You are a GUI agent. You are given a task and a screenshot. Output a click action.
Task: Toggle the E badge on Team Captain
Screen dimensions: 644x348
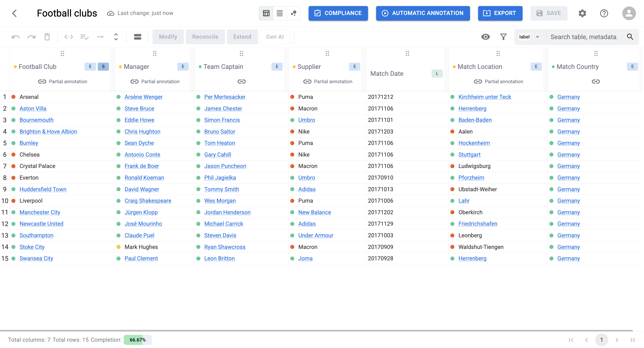click(277, 66)
